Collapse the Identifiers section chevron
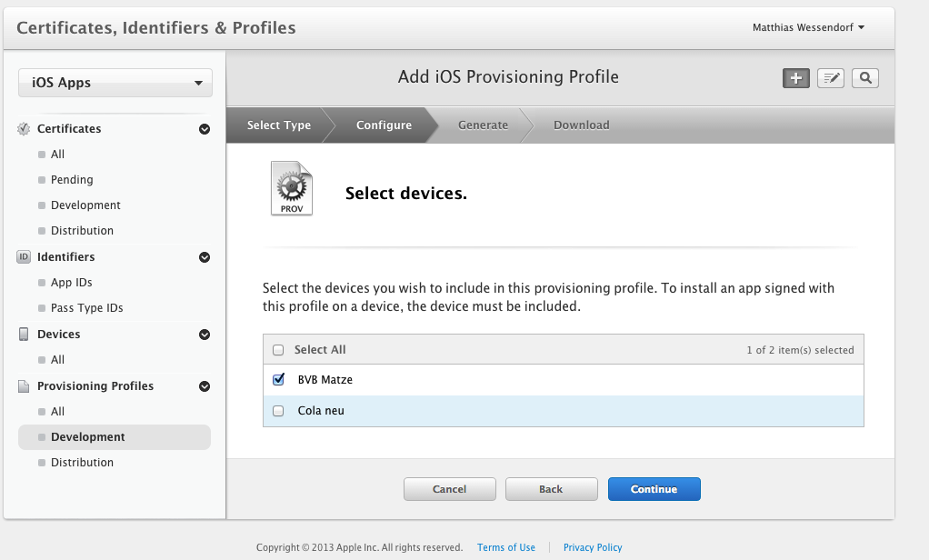Viewport: 929px width, 560px height. click(205, 257)
